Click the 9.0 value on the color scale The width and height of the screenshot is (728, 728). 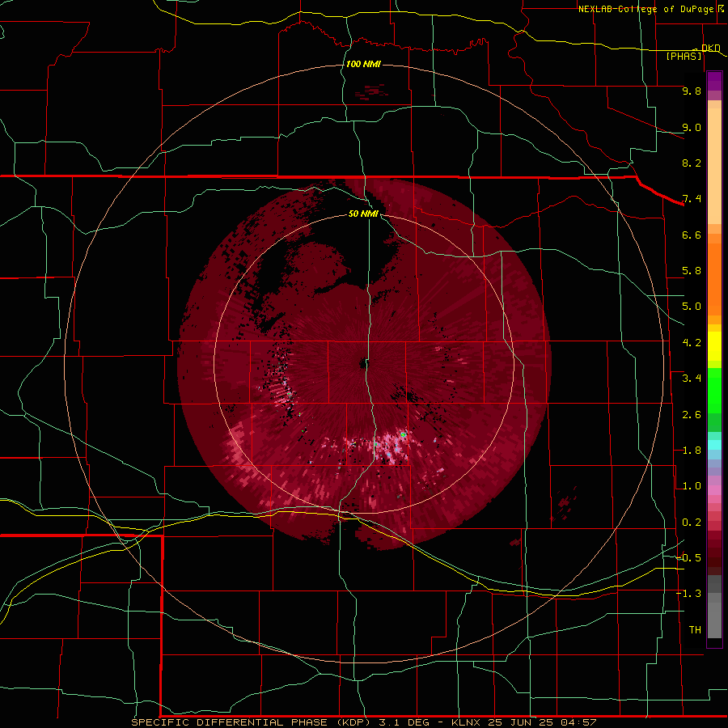[x=692, y=127]
